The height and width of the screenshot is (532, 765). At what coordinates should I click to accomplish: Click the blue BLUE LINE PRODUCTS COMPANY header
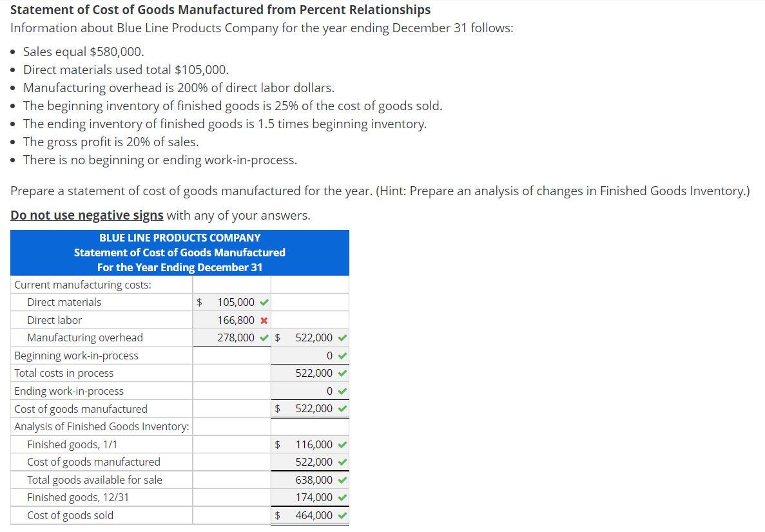coord(179,237)
